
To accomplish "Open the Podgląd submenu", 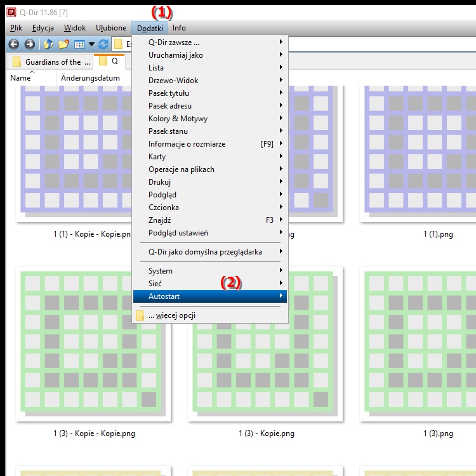I will tap(210, 195).
